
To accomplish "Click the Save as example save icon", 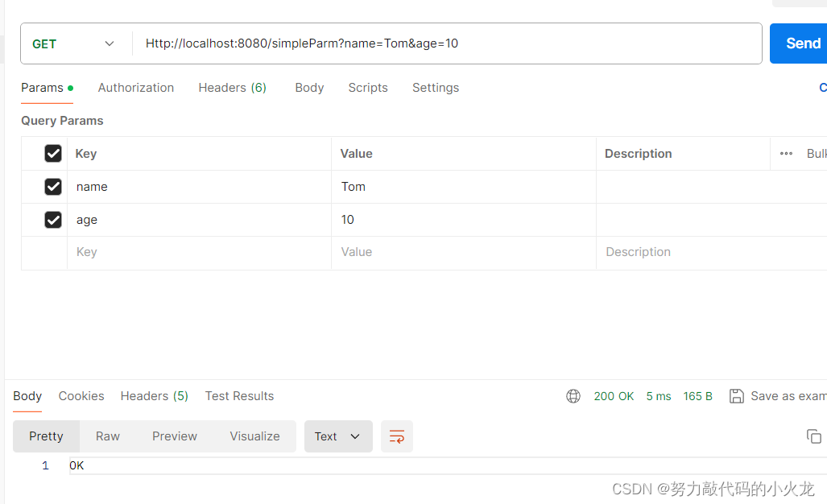I will pos(737,395).
